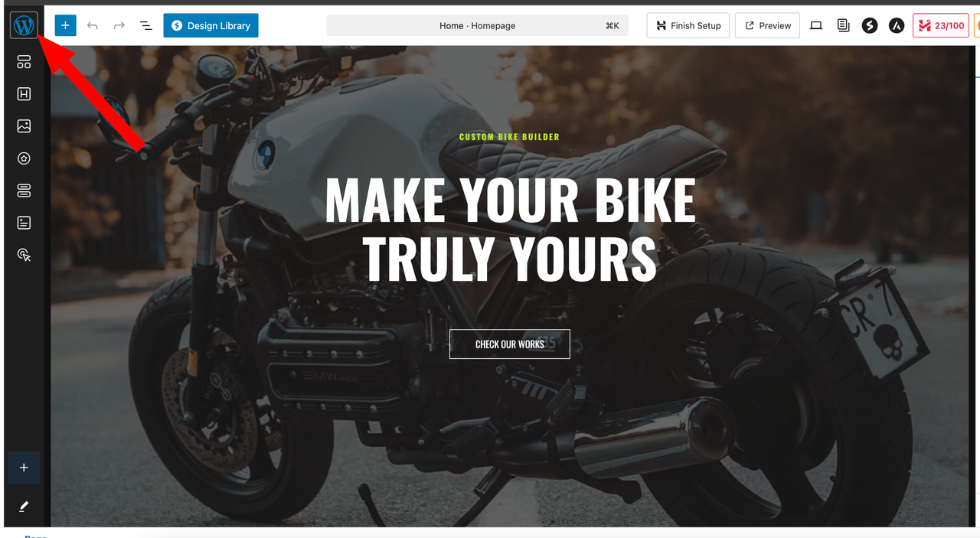Redo the last change
Image resolution: width=980 pixels, height=538 pixels.
[119, 25]
